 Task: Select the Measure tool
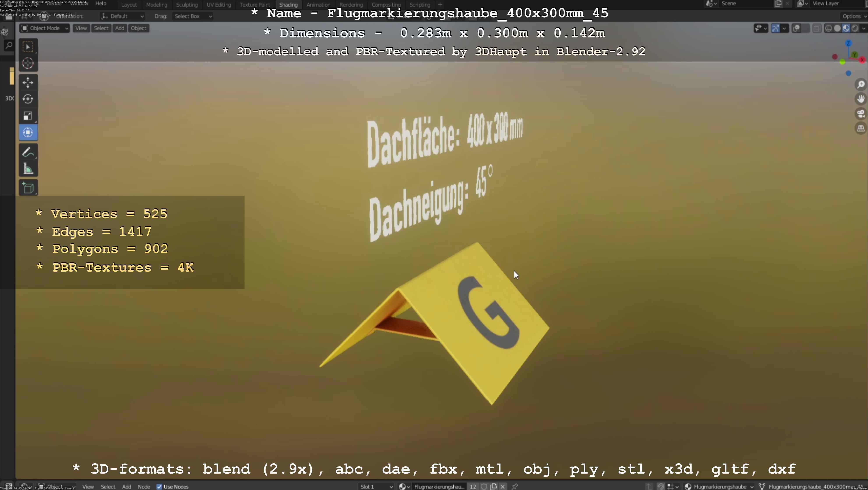pyautogui.click(x=28, y=169)
